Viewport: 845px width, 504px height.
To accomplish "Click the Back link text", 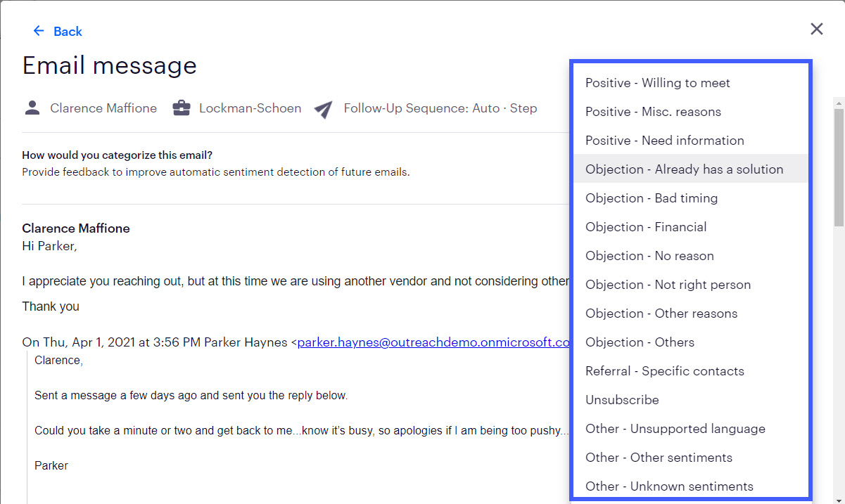I will point(68,31).
